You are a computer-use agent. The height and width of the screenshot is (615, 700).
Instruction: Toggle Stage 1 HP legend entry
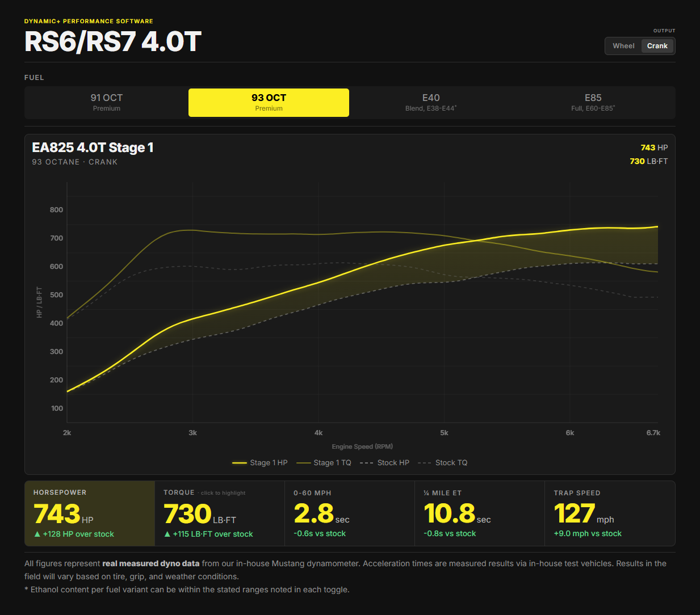click(260, 463)
